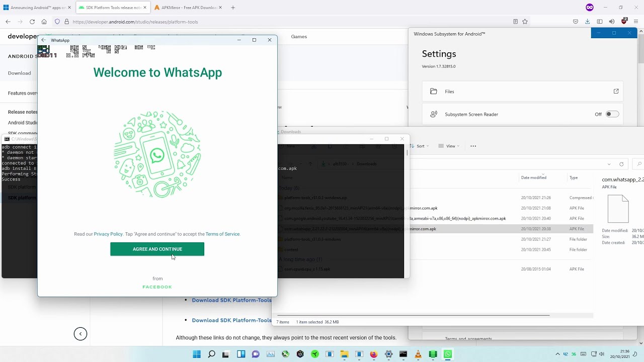The image size is (644, 362).
Task: Refresh the File Explorer folder
Action: [x=621, y=164]
